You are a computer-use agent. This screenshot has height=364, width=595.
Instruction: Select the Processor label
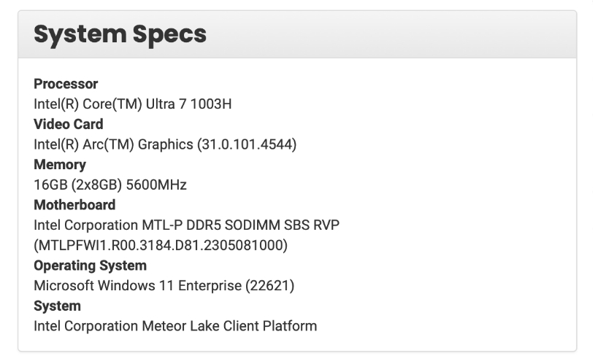point(66,84)
